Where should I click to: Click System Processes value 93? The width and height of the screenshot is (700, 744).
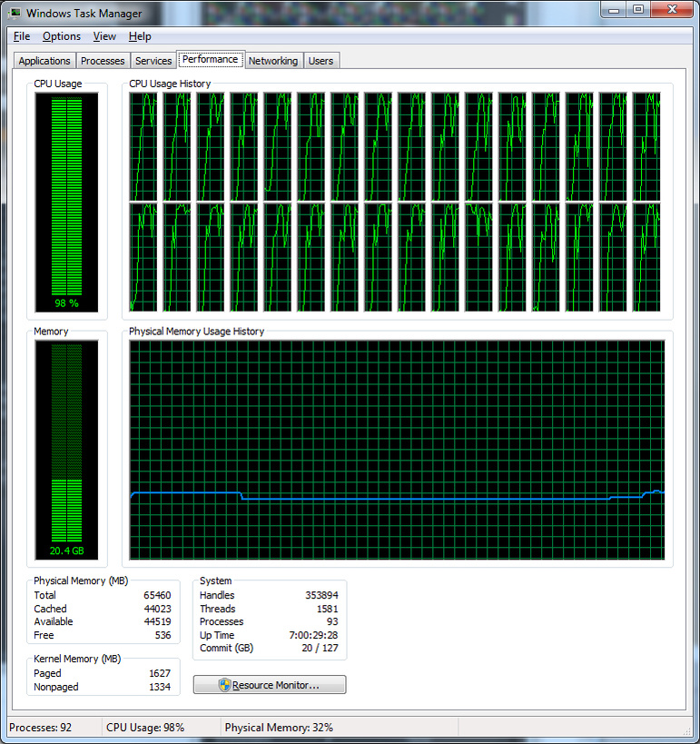pos(332,621)
